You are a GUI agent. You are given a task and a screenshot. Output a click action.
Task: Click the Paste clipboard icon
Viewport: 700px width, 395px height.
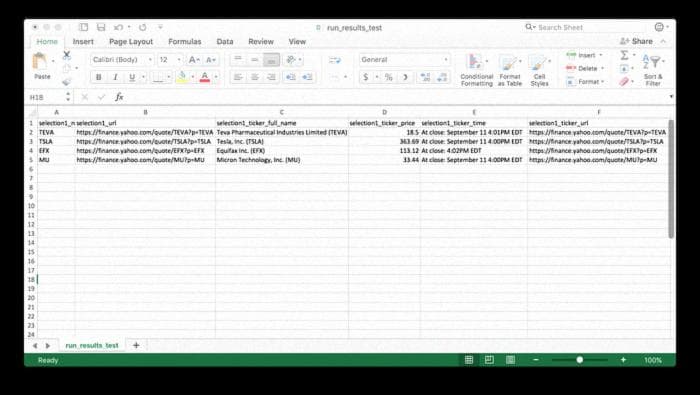(x=40, y=62)
